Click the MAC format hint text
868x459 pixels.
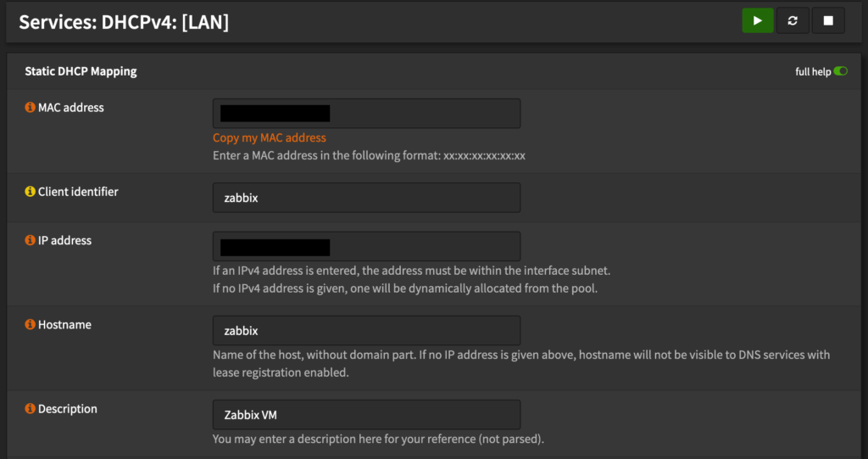click(369, 156)
